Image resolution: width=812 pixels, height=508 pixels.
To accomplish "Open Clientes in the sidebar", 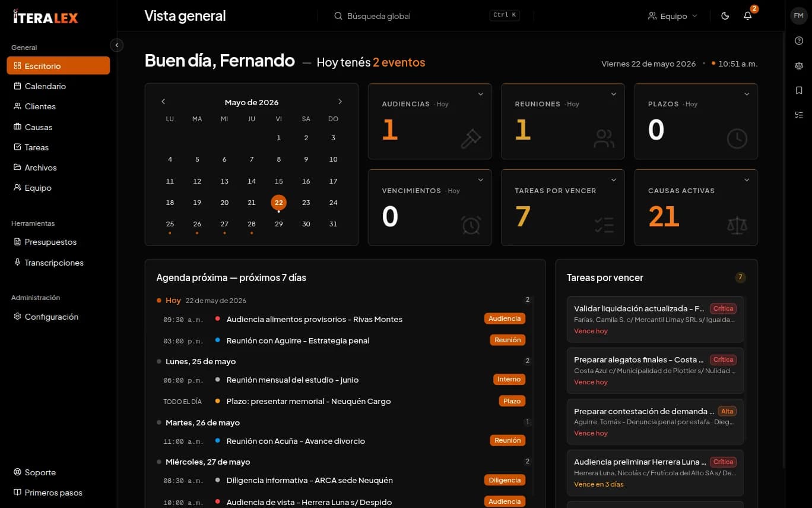I will (x=58, y=106).
